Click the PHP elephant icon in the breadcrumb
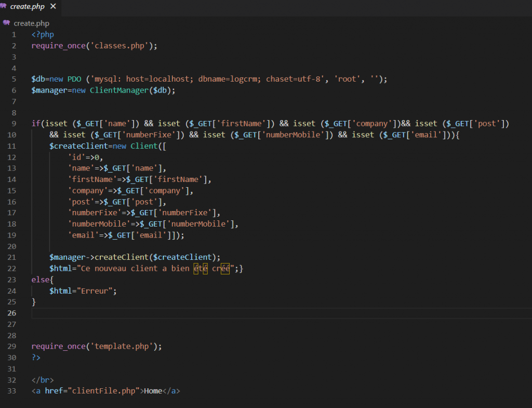This screenshot has height=408, width=532. 6,23
